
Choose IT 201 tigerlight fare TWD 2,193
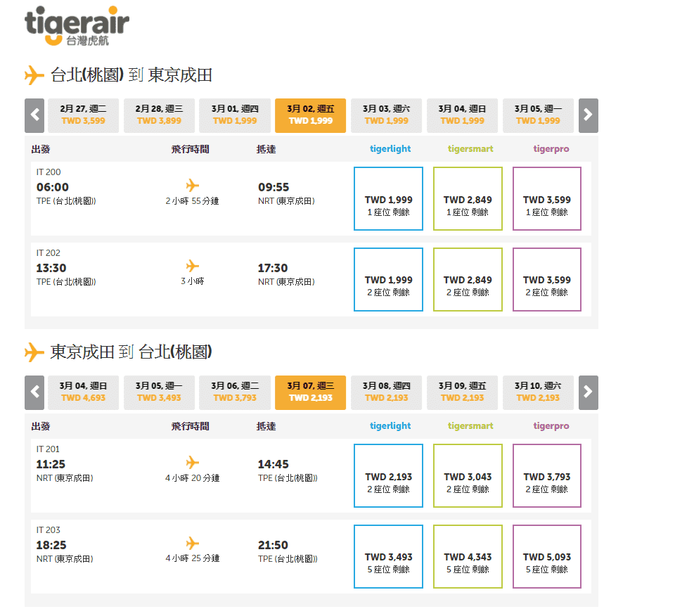pyautogui.click(x=389, y=476)
